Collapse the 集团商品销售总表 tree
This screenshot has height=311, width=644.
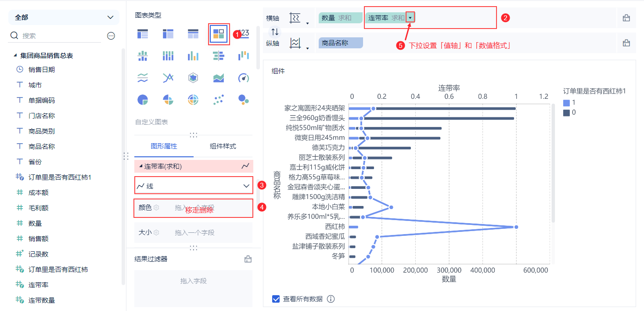point(15,56)
